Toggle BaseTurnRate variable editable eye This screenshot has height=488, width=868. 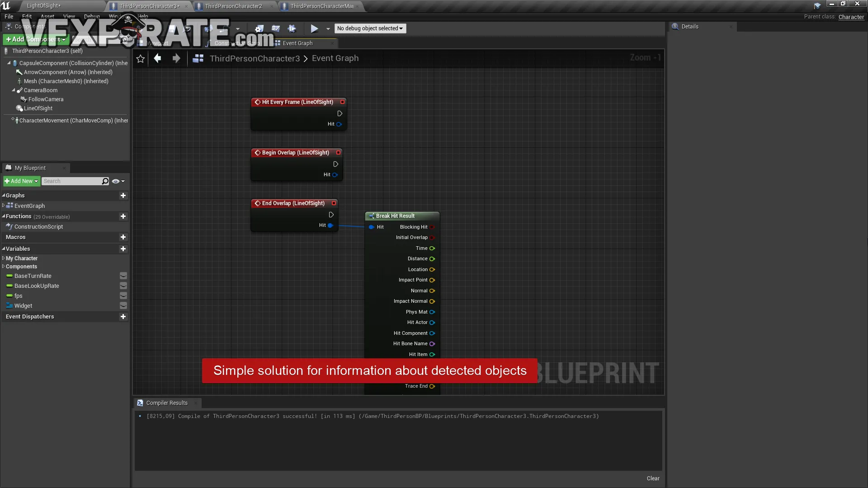tap(123, 276)
